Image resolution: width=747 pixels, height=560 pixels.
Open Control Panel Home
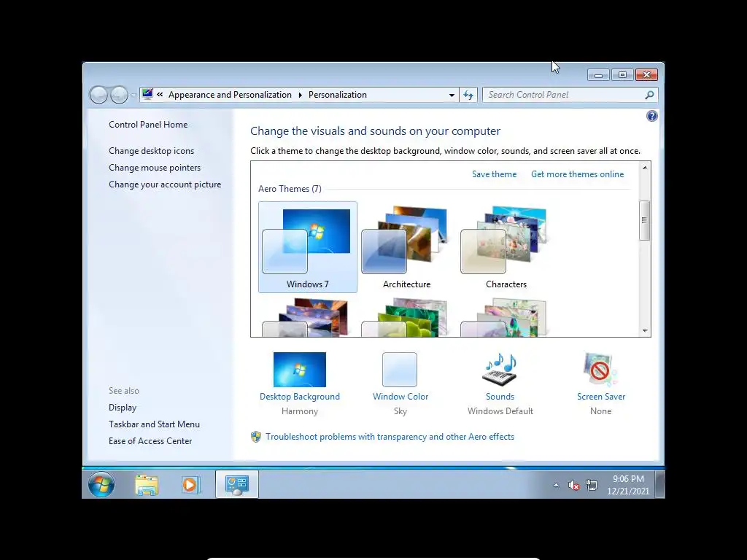[148, 125]
